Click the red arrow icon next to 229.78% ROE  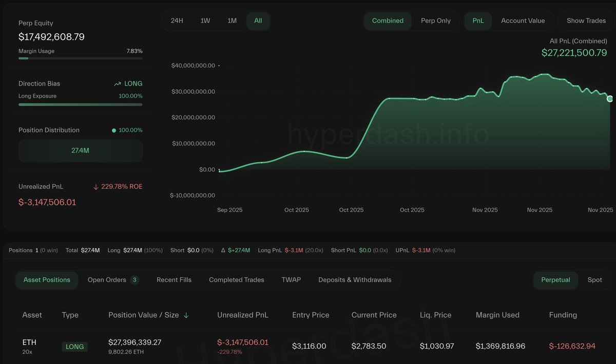[95, 186]
